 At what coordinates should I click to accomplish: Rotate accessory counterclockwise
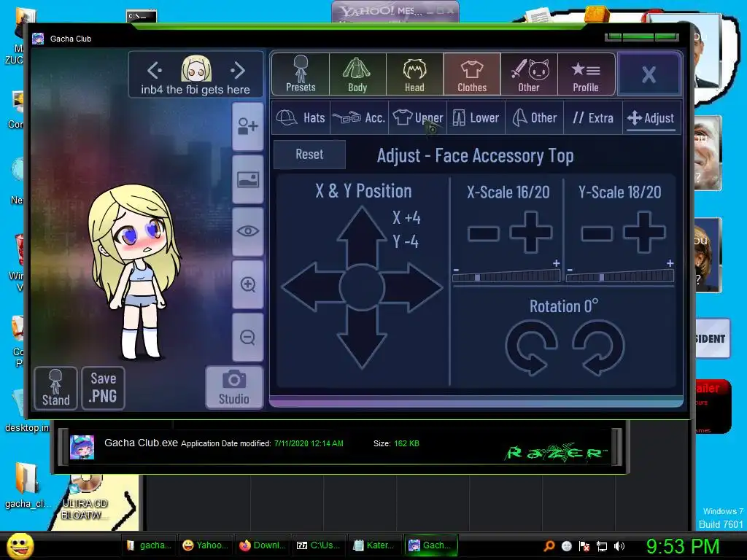[x=532, y=348]
